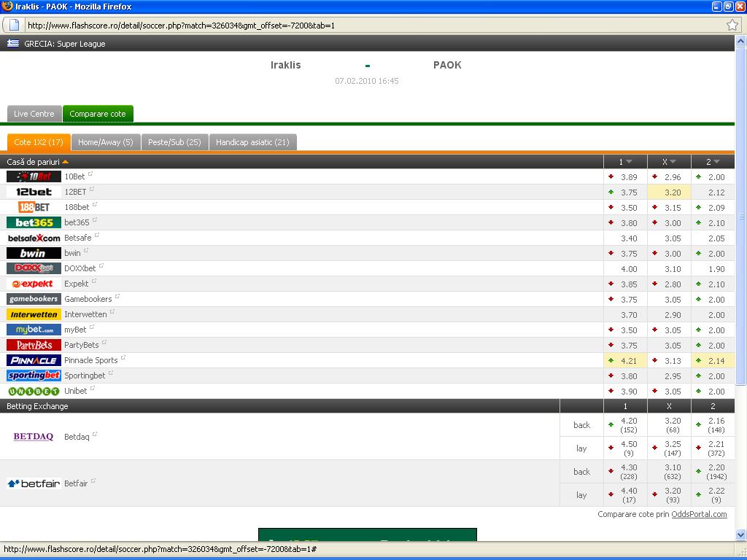The height and width of the screenshot is (560, 747).
Task: Click Pinnacle Sports away odds 2.14
Action: (716, 361)
